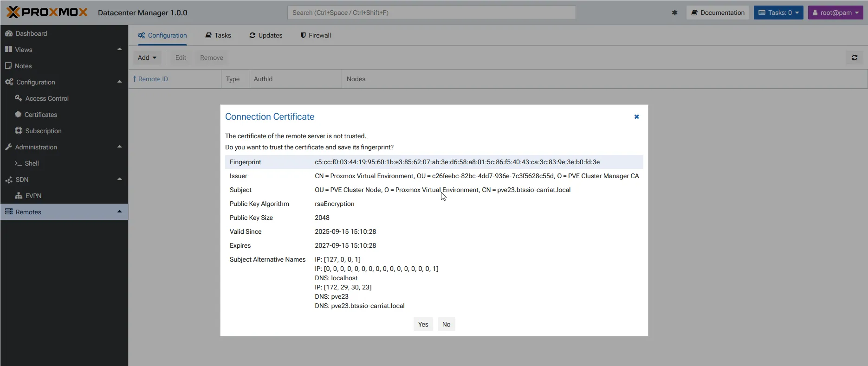Open Dashboard from the sidebar
Screen dimensions: 868x366
(x=31, y=33)
